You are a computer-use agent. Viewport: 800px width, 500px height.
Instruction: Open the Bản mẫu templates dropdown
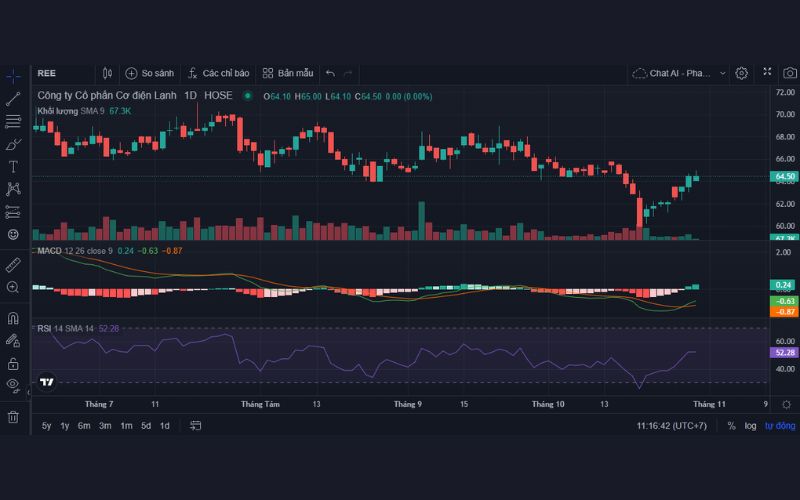tap(288, 73)
